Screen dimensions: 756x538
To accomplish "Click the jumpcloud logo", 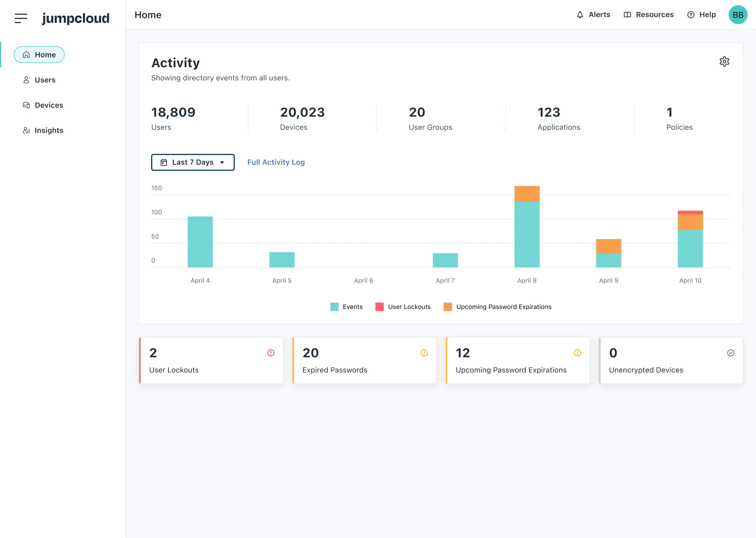I will (x=76, y=18).
